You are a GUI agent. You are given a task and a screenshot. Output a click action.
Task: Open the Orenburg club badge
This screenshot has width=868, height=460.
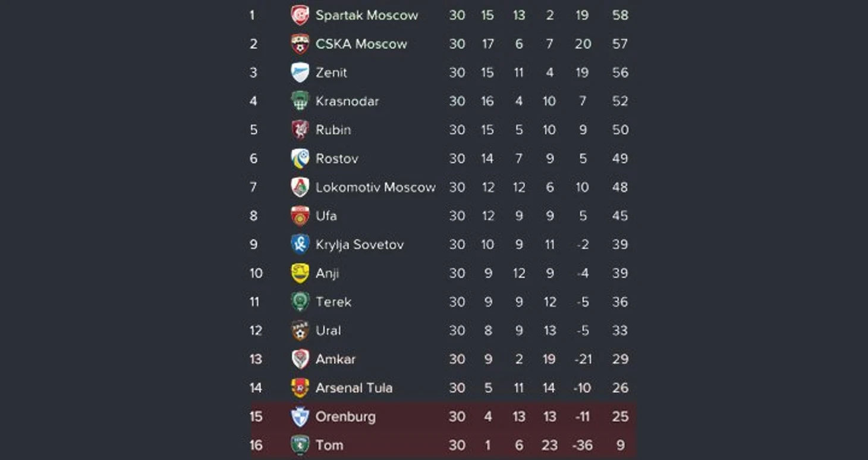(300, 417)
